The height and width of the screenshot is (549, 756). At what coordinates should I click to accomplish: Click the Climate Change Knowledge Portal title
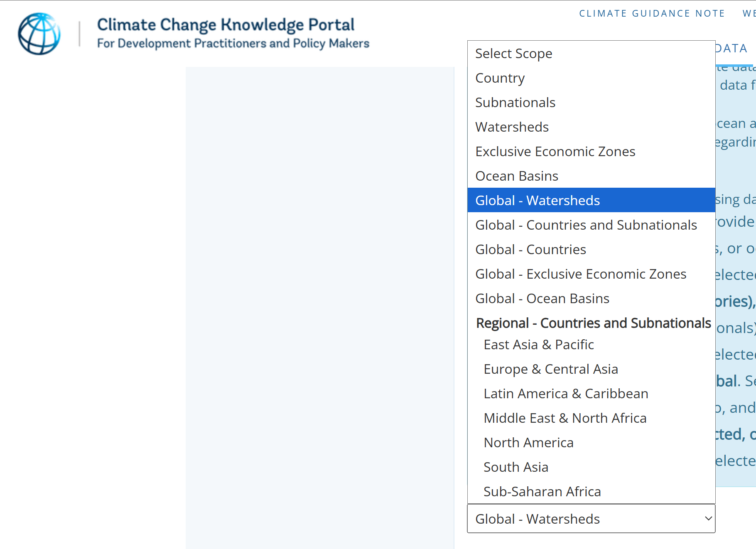coord(226,25)
